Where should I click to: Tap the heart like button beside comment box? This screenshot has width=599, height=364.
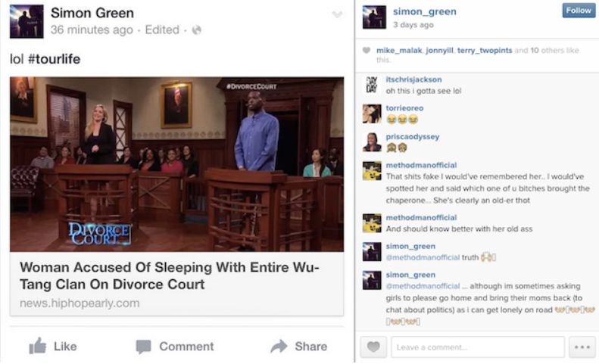click(373, 347)
